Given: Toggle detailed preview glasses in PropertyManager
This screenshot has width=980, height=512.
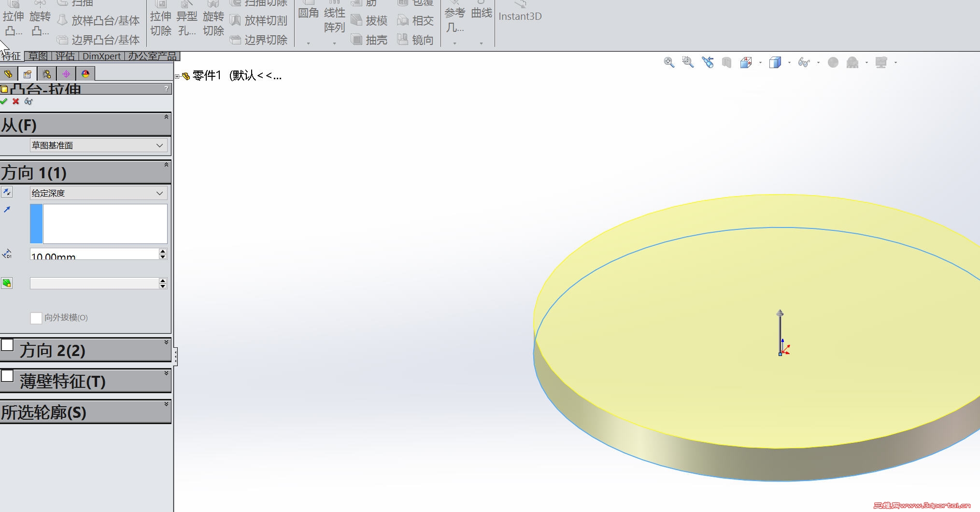Looking at the screenshot, I should point(28,101).
